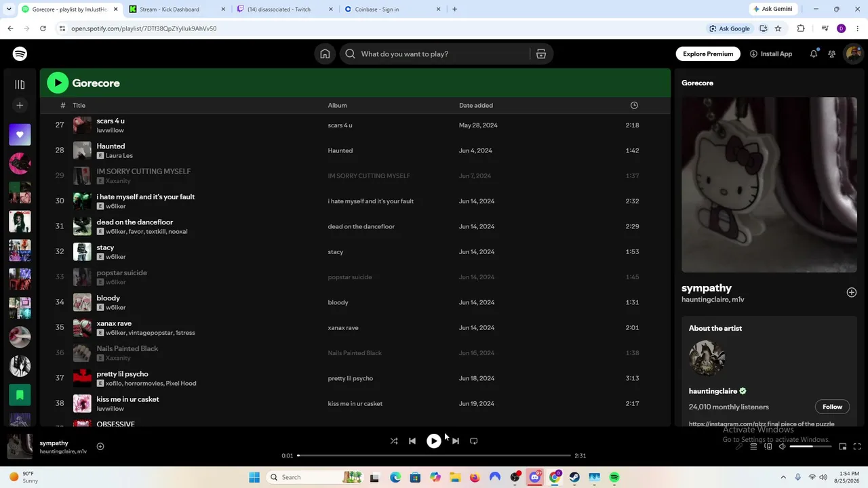Screen dimensions: 868x488
Task: Resume playback with the play button
Action: [433, 441]
